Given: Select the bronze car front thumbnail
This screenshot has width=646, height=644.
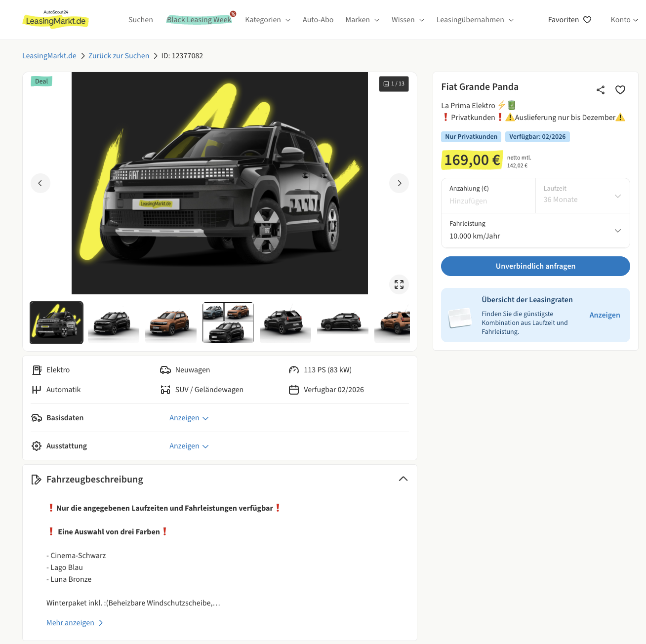Looking at the screenshot, I should click(x=171, y=322).
